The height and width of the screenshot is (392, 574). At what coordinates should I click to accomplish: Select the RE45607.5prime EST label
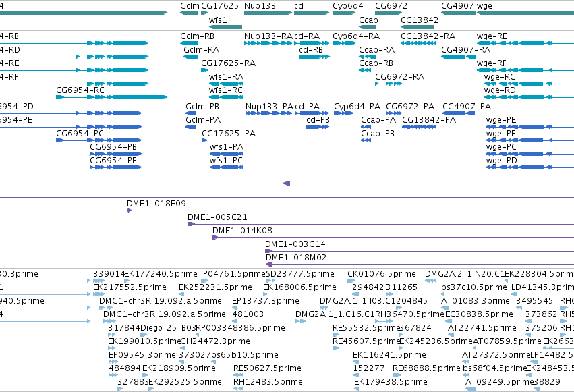coord(366,341)
